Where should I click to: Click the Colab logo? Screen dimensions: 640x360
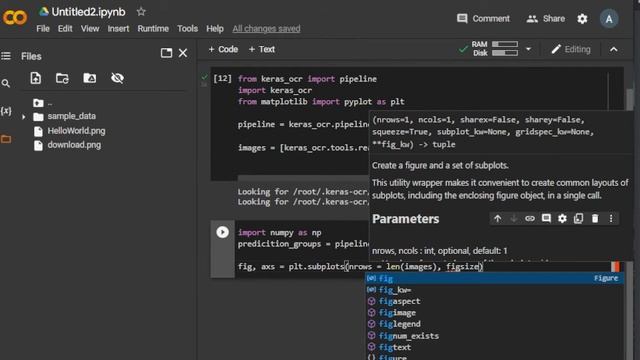point(15,18)
